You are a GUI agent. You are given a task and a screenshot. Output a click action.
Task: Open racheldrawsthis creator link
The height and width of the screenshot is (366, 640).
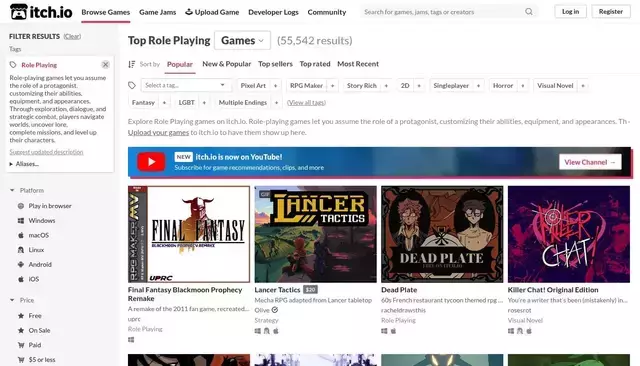point(403,310)
